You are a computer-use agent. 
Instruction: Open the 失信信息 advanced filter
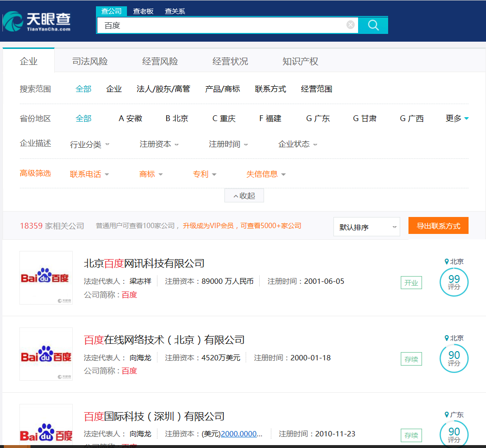[x=266, y=174]
